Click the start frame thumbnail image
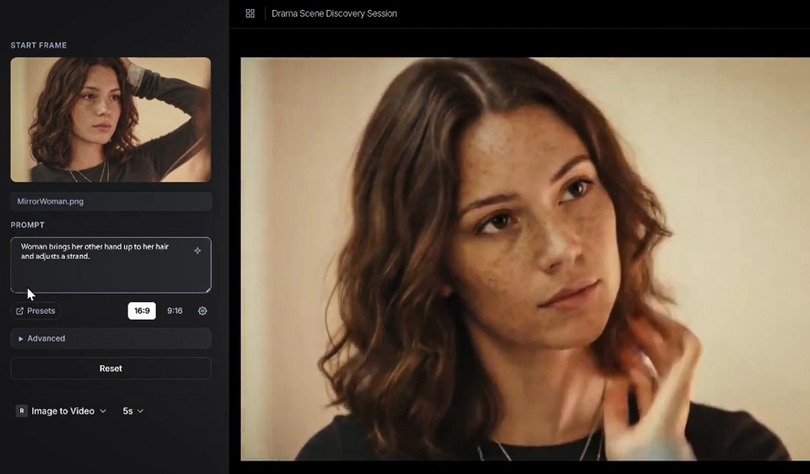The height and width of the screenshot is (474, 810). (x=110, y=119)
